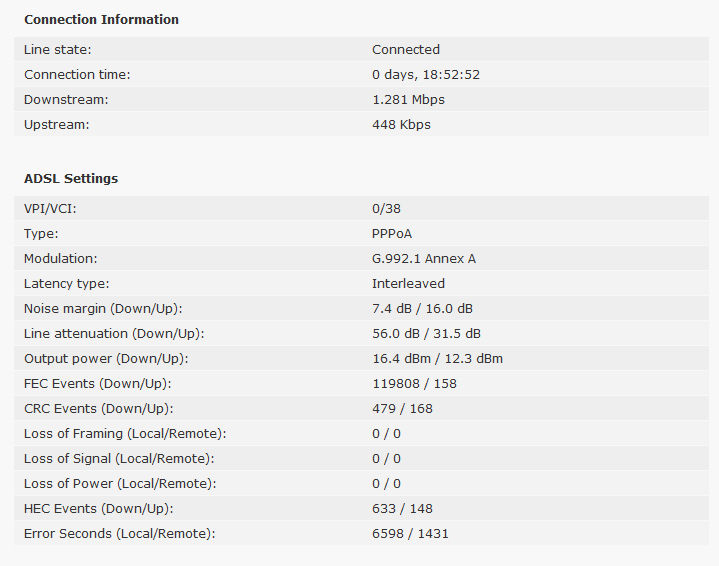Viewport: 719px width, 566px height.
Task: Click the Noise margin 7.4 dB / 16.0 dB
Action: point(422,309)
